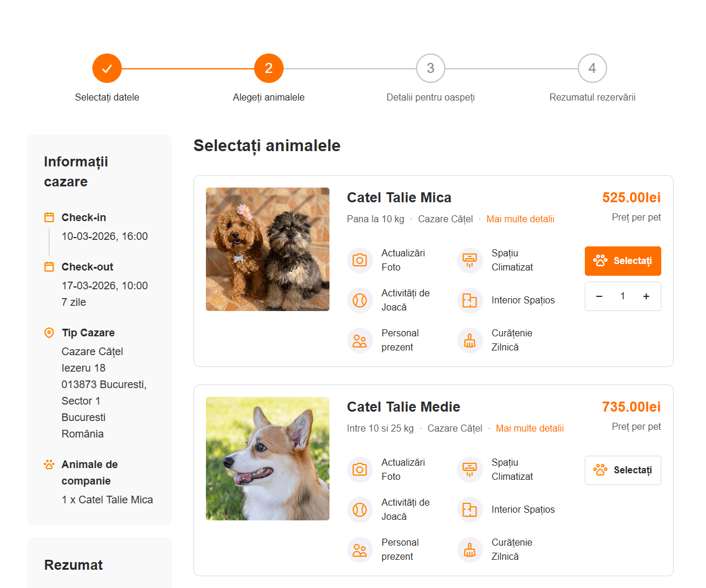Click the Check-in calendar icon in sidebar
Viewport: 706px width, 588px height.
49,218
